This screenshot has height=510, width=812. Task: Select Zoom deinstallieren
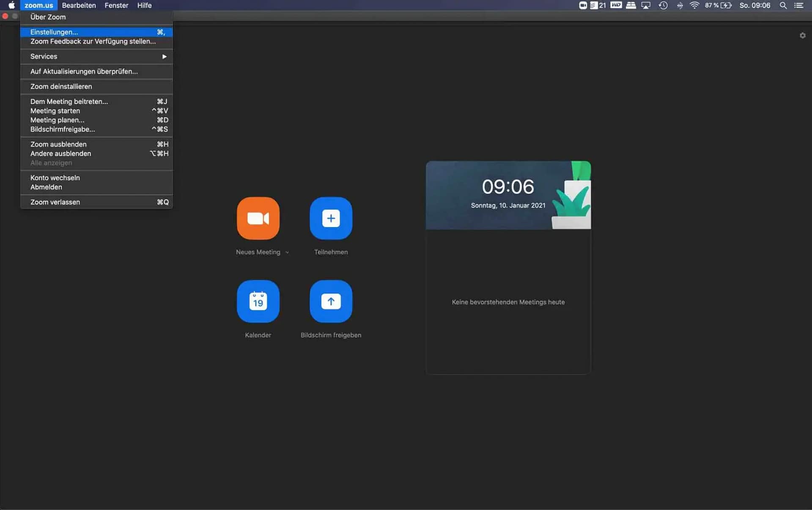pyautogui.click(x=96, y=86)
